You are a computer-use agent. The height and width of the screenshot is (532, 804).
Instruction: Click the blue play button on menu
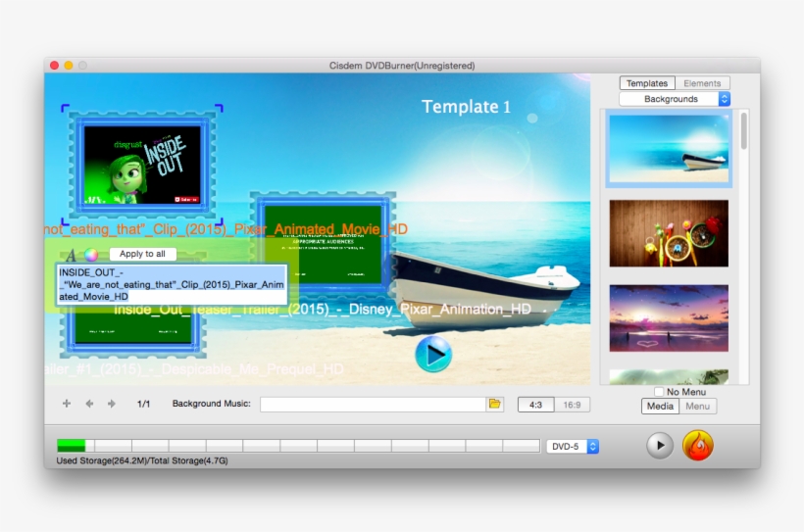click(433, 354)
